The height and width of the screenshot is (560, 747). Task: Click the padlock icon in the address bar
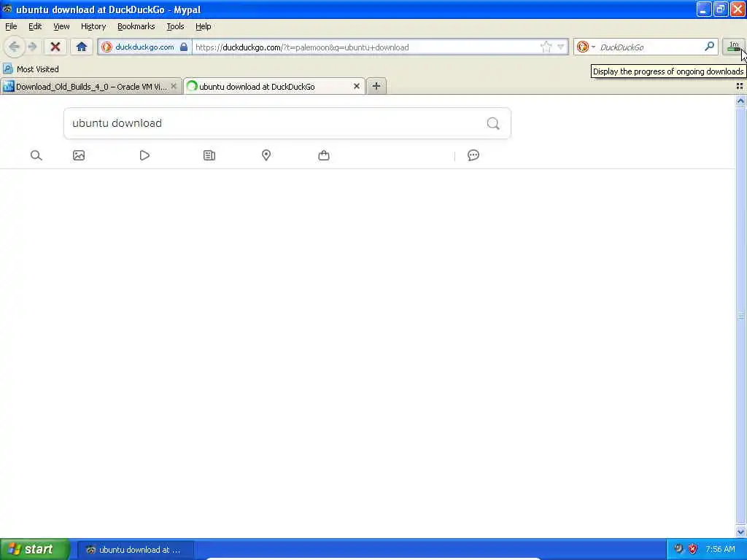tap(184, 47)
